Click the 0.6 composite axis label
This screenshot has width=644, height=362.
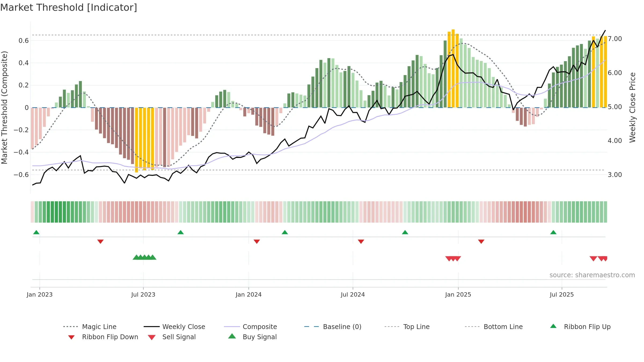(24, 41)
